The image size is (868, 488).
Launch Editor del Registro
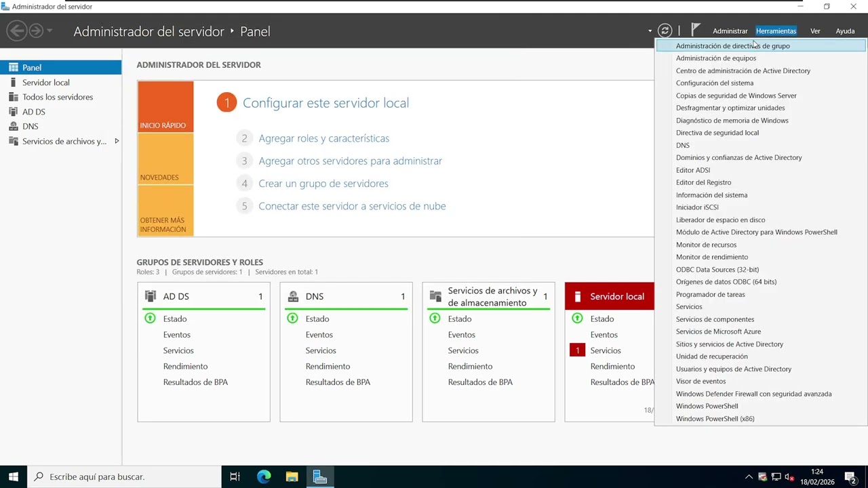[761, 182]
